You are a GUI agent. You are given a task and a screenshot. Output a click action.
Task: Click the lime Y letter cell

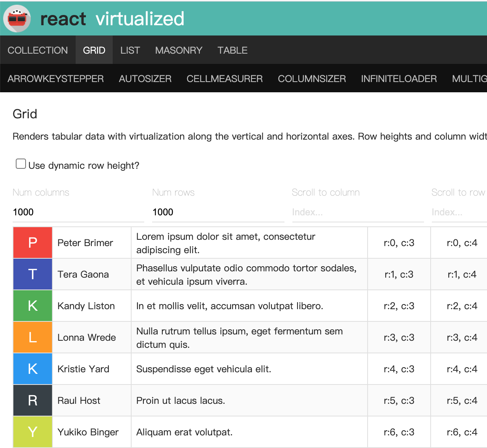pyautogui.click(x=33, y=432)
